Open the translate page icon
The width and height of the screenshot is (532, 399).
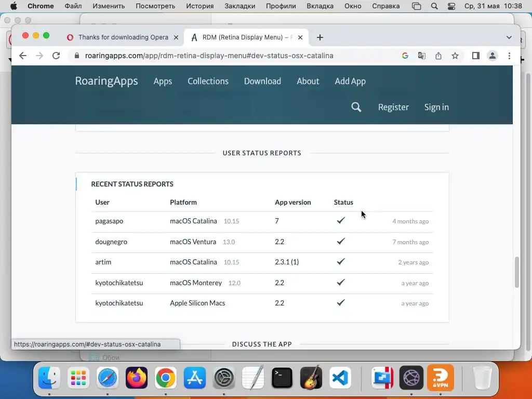pyautogui.click(x=422, y=56)
